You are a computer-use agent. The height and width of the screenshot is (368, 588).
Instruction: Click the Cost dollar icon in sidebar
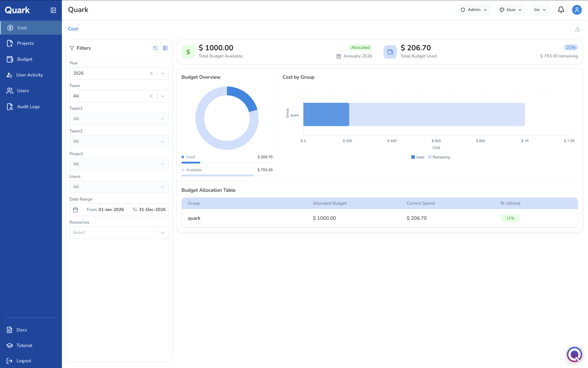pyautogui.click(x=10, y=28)
